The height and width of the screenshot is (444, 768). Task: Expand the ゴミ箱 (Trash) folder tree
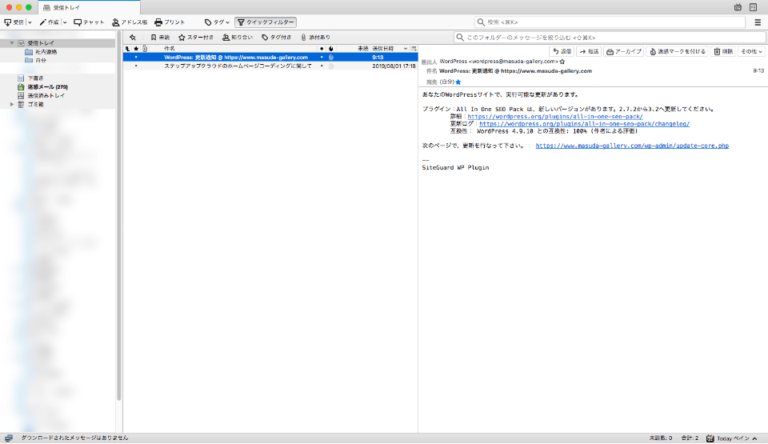(11, 104)
